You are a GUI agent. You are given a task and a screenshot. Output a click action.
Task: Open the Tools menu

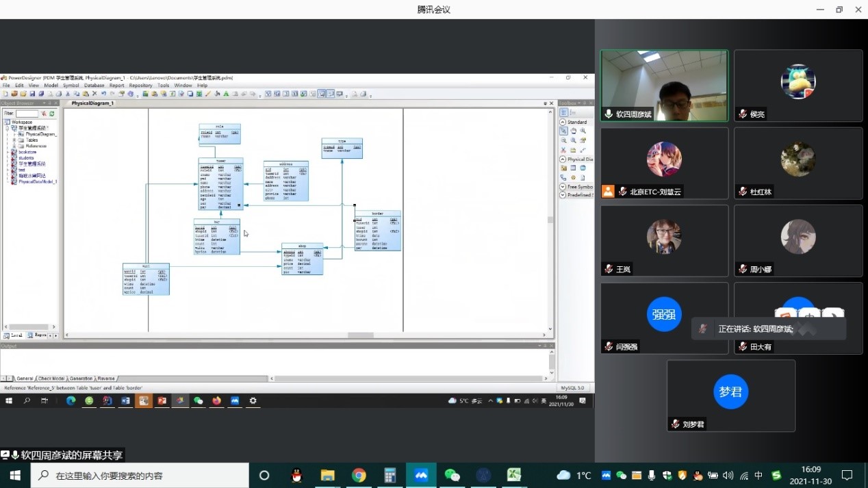click(x=163, y=86)
